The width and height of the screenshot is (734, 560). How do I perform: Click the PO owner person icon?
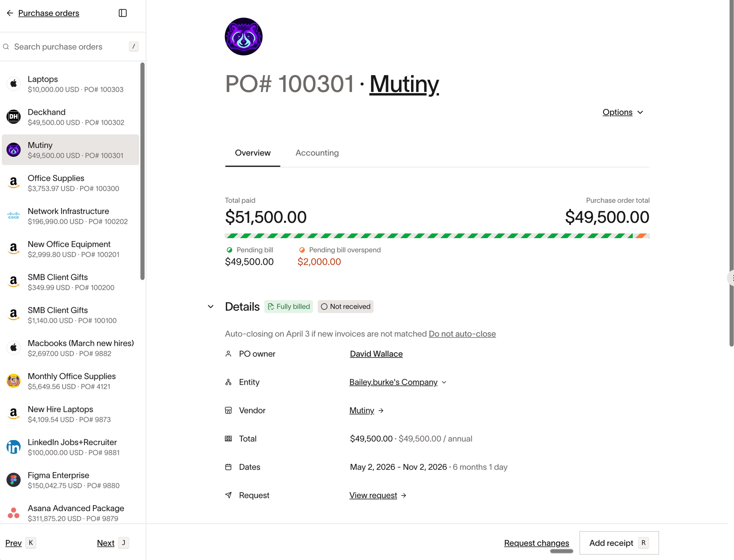pyautogui.click(x=228, y=354)
